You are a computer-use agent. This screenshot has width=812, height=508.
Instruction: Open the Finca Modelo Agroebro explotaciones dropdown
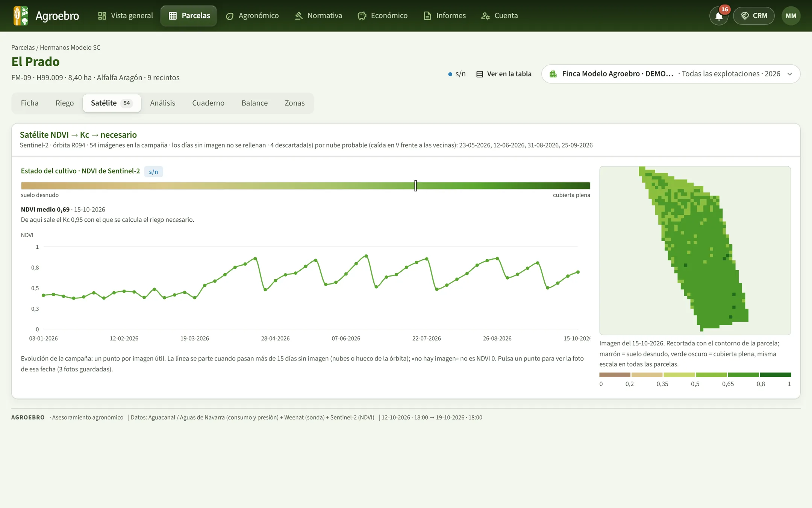[671, 74]
